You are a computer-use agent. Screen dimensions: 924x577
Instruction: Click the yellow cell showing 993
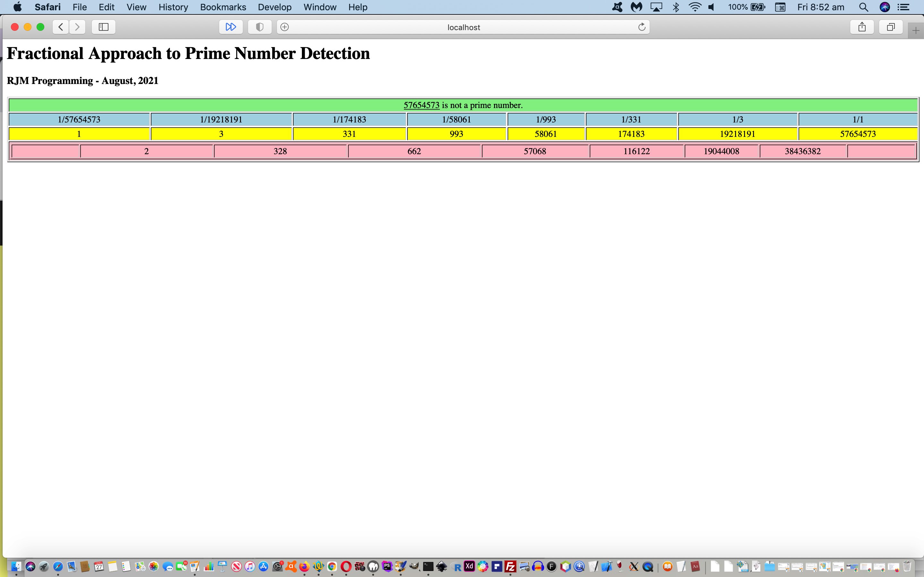(456, 134)
